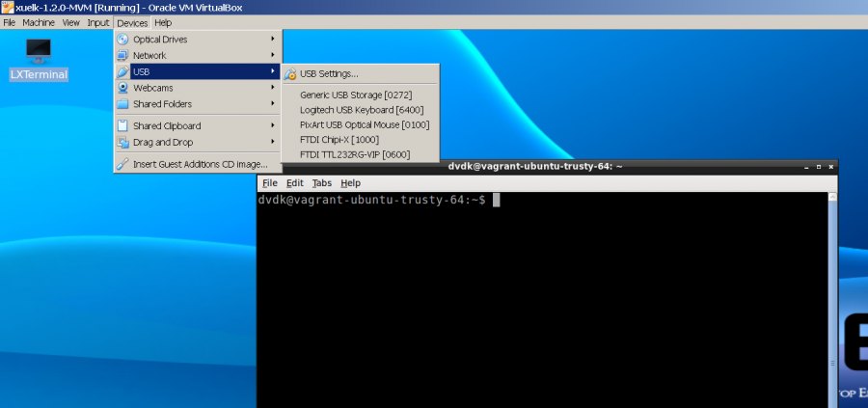Click the Network adapter icon in menu
Screen dimensions: 868x408
[x=122, y=56]
